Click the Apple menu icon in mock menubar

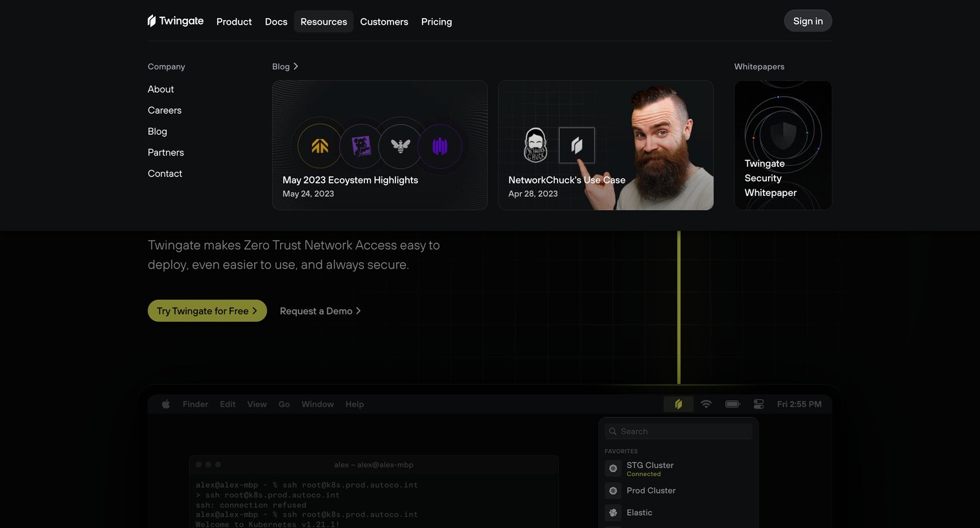tap(166, 404)
